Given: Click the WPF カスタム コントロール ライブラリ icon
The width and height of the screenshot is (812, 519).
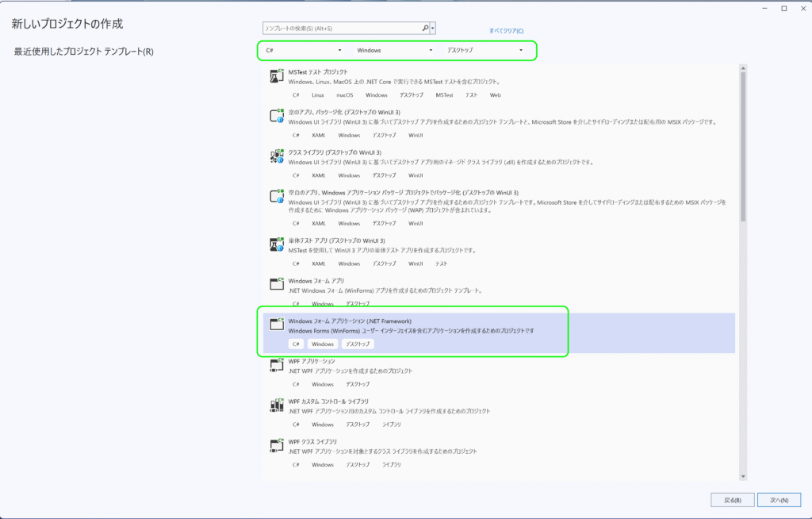Looking at the screenshot, I should tap(277, 406).
